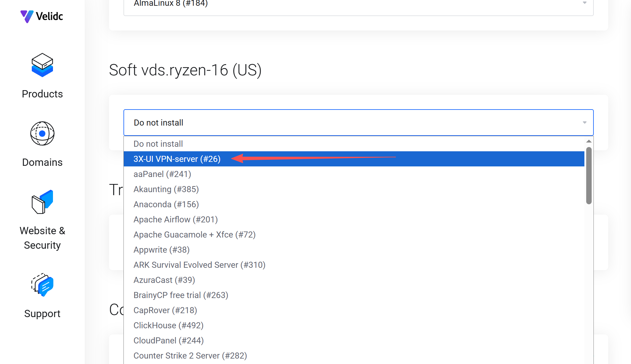The height and width of the screenshot is (364, 631).
Task: Pick ARK Survival Evolved Server (#310)
Action: [x=199, y=265]
